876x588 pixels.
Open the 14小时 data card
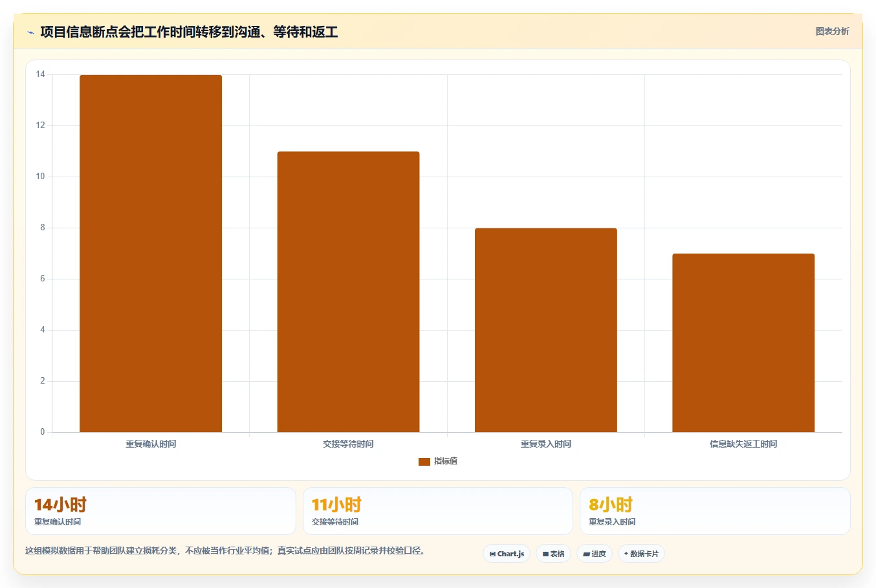[160, 511]
